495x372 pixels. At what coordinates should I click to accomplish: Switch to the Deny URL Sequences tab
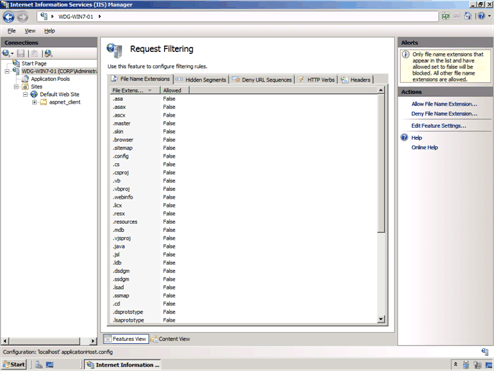[262, 80]
